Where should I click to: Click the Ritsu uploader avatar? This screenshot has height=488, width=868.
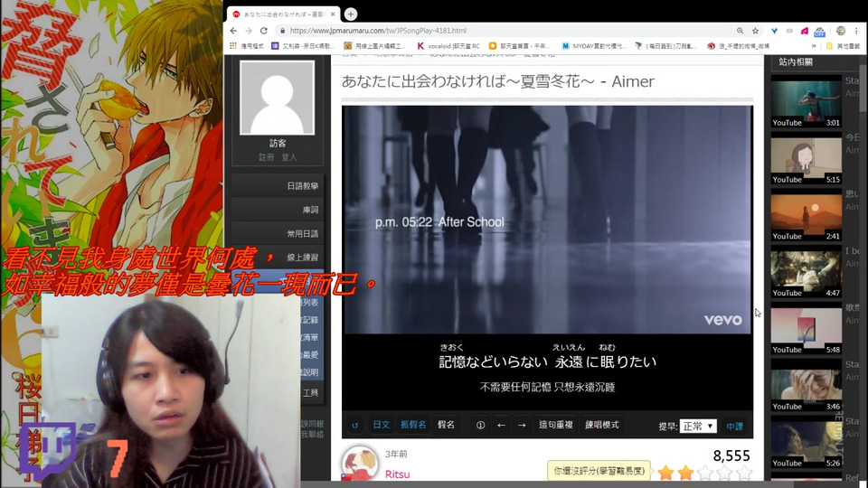(360, 464)
